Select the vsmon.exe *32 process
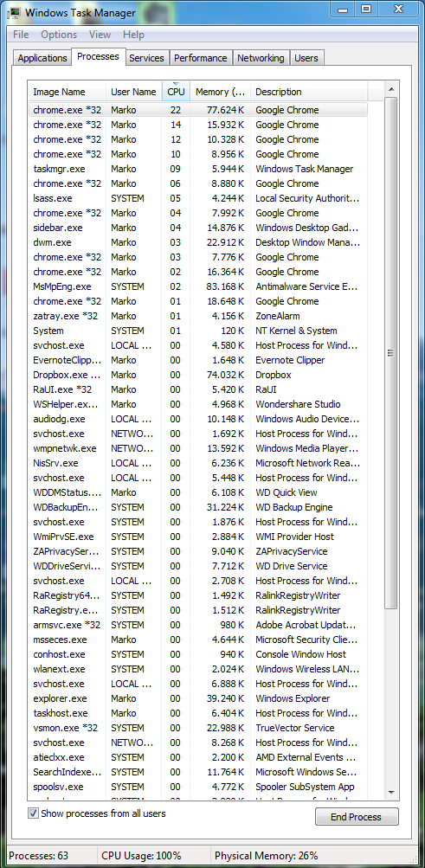 click(x=197, y=728)
